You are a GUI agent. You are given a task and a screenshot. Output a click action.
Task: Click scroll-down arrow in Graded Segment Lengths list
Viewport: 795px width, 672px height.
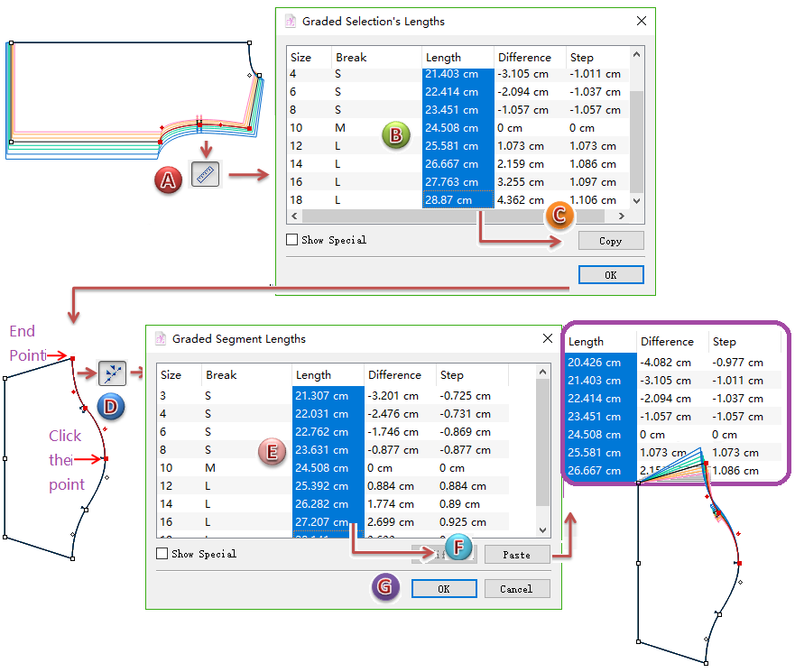pyautogui.click(x=542, y=530)
